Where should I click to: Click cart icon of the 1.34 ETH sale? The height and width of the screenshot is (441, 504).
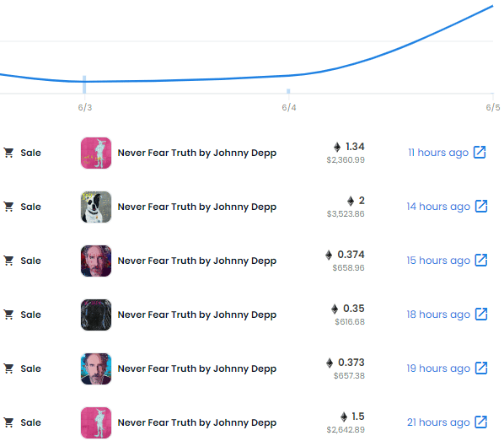[x=8, y=153]
